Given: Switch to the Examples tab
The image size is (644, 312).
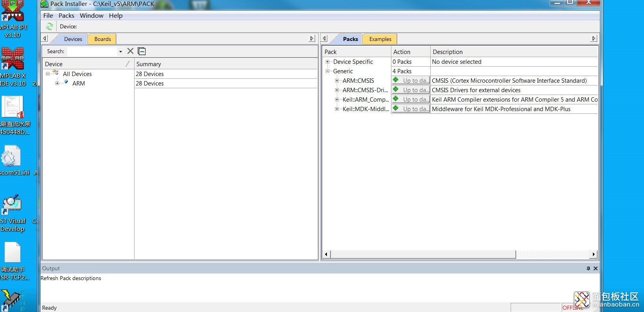Looking at the screenshot, I should pos(380,39).
